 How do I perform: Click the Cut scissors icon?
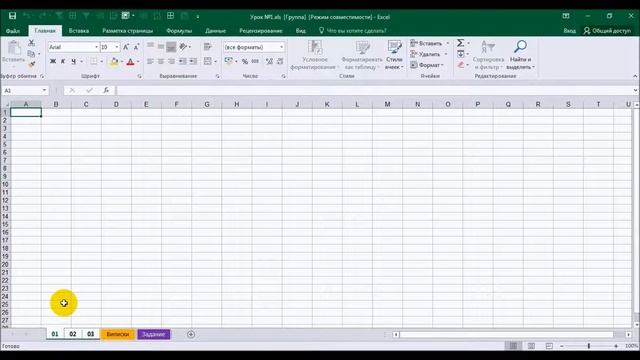click(x=32, y=43)
